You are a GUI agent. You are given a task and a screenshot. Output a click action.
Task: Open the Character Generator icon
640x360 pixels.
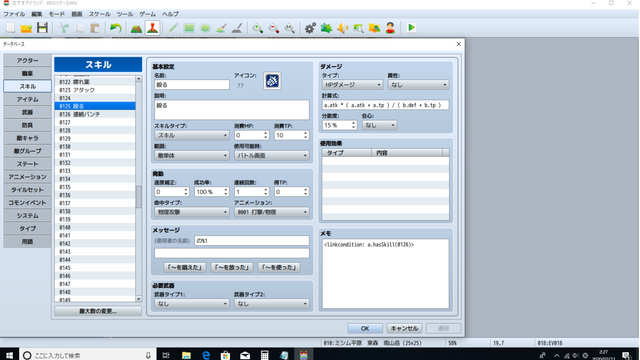pos(390,28)
